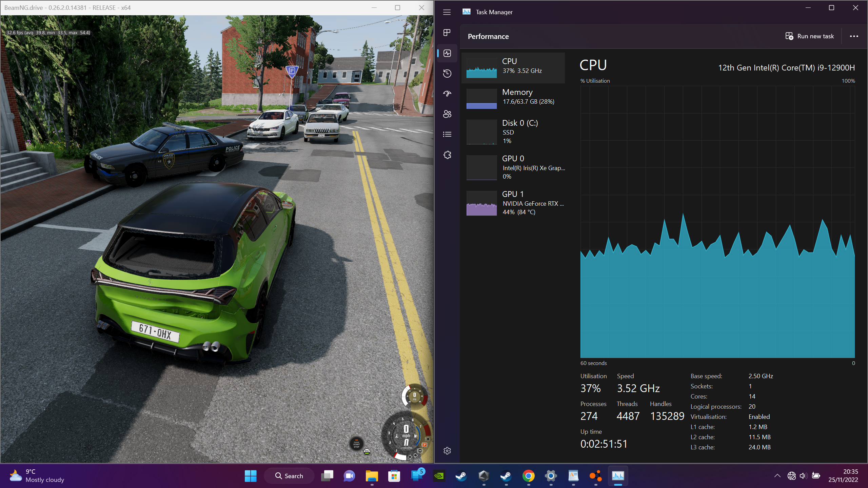
Task: Click the CPU mini graph thumbnail
Action: [481, 68]
